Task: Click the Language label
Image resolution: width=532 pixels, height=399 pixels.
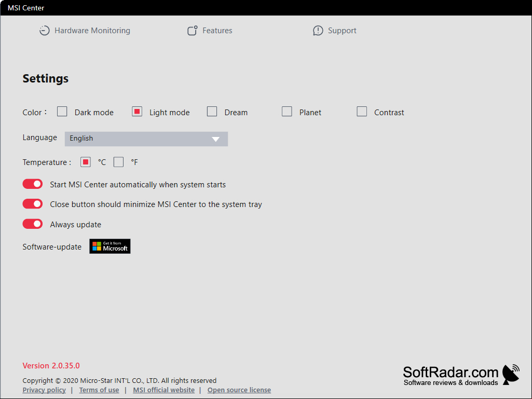Action: (39, 137)
